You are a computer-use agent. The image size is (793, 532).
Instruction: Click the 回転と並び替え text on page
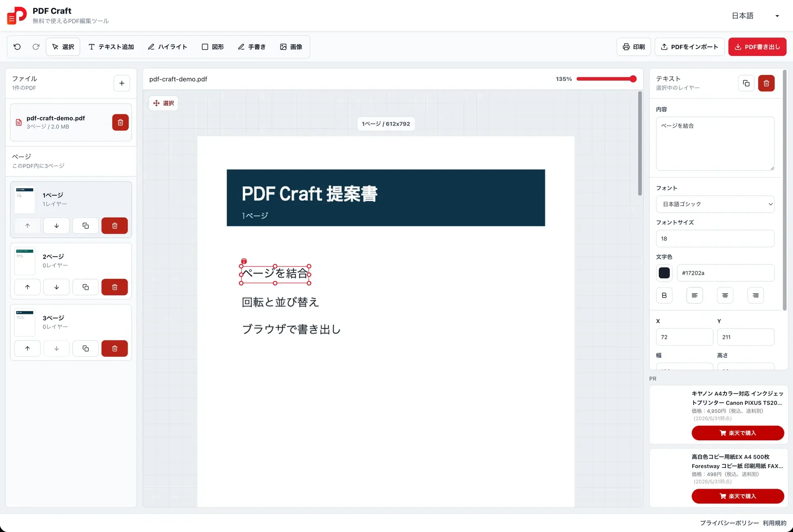pos(280,302)
